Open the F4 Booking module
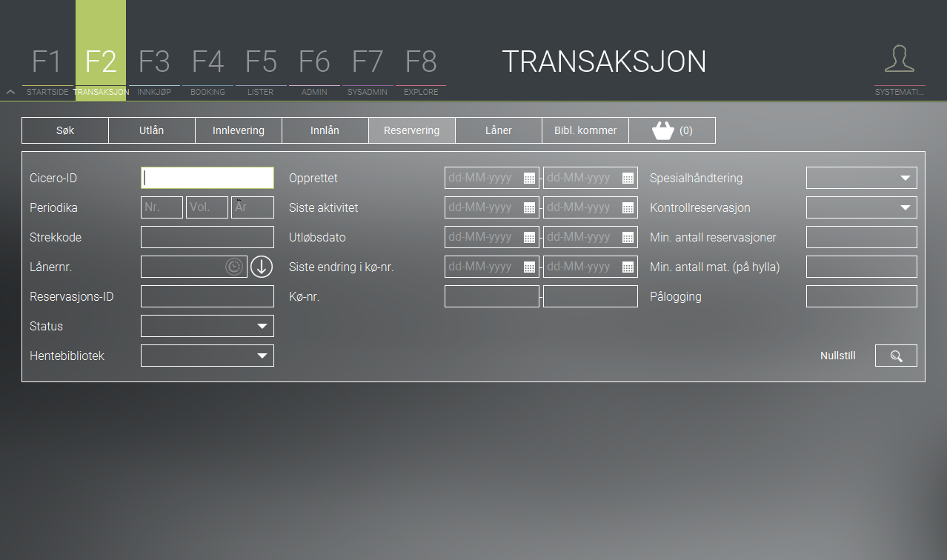 tap(207, 71)
